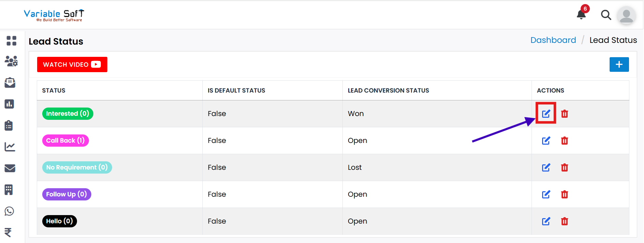Image resolution: width=644 pixels, height=243 pixels.
Task: Open the WhatsApp sidebar icon
Action: click(x=10, y=211)
